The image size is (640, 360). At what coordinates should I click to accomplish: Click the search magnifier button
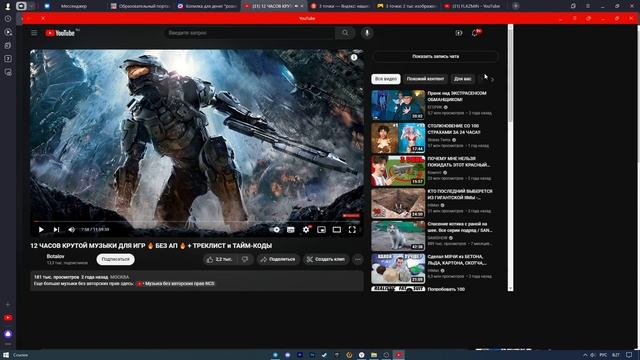click(x=345, y=33)
